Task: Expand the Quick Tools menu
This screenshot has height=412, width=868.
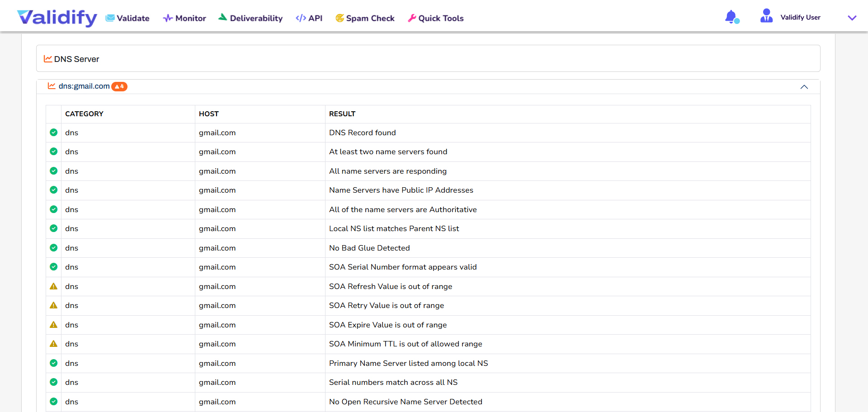Action: pyautogui.click(x=436, y=18)
